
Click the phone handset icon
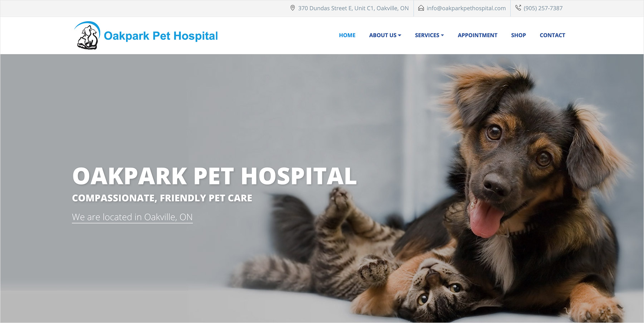(x=518, y=8)
